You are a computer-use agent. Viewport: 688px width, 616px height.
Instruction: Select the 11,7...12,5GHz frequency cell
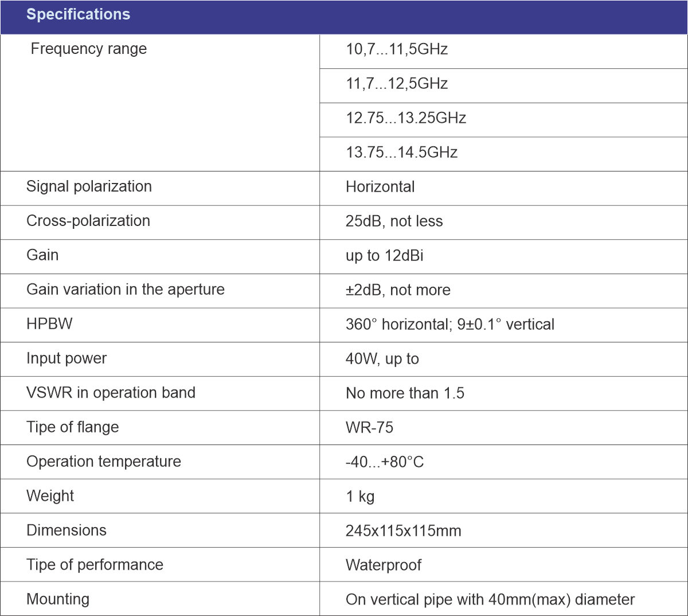coord(396,84)
